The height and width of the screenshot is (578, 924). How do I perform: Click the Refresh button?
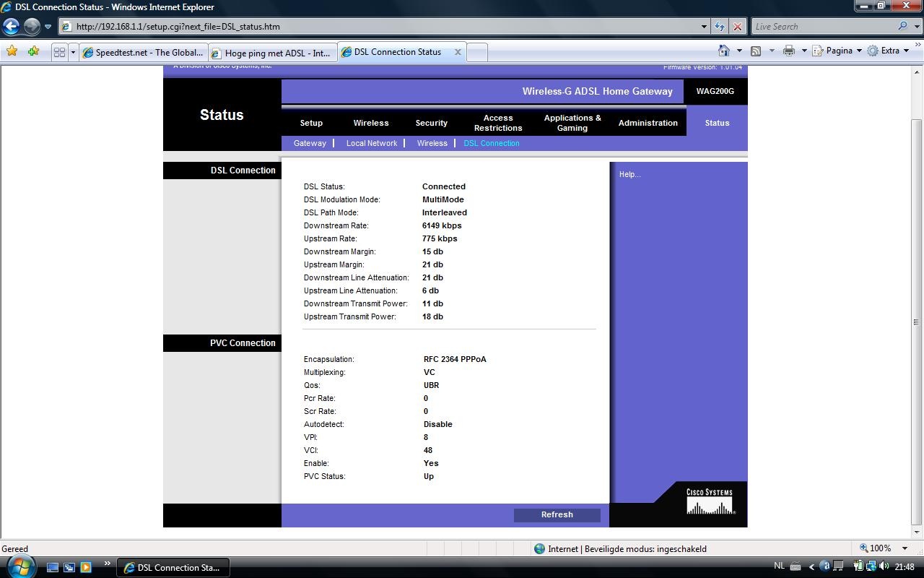pos(557,514)
